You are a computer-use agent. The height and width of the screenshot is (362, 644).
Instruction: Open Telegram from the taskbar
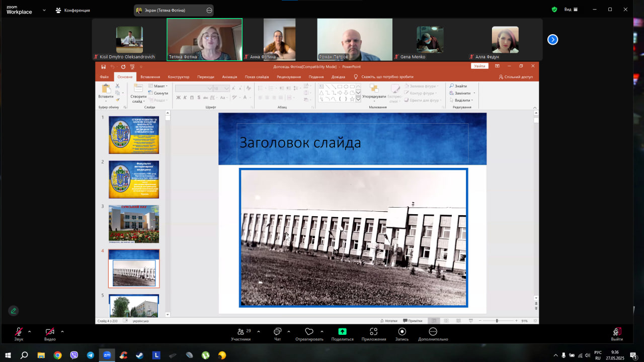(x=91, y=355)
